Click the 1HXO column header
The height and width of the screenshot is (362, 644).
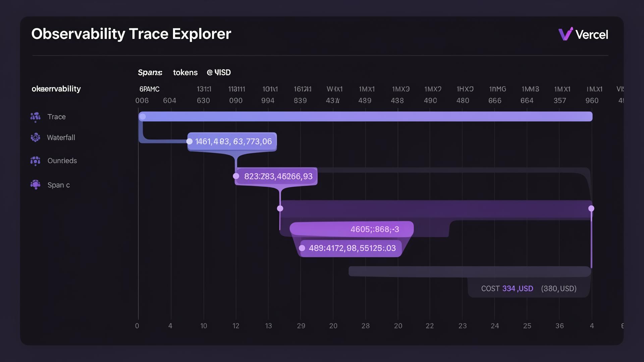click(465, 89)
